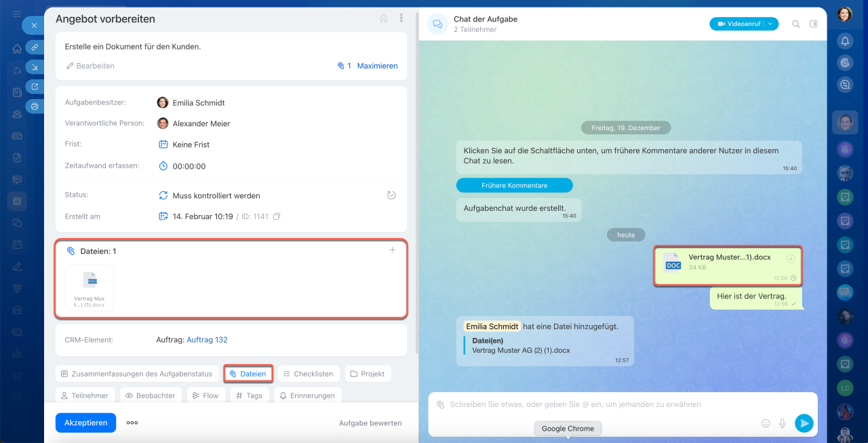The height and width of the screenshot is (443, 868).
Task: Open notifications via the bell icon
Action: (845, 41)
